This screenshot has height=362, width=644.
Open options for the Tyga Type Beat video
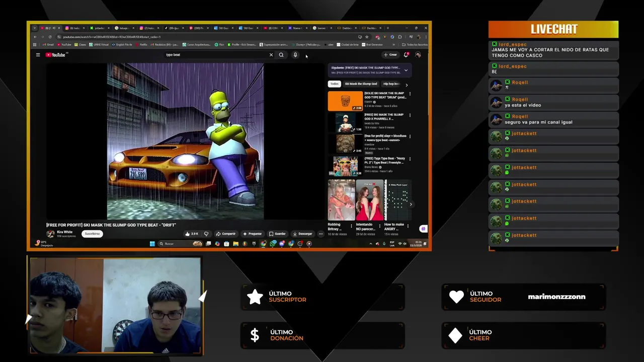pyautogui.click(x=410, y=159)
